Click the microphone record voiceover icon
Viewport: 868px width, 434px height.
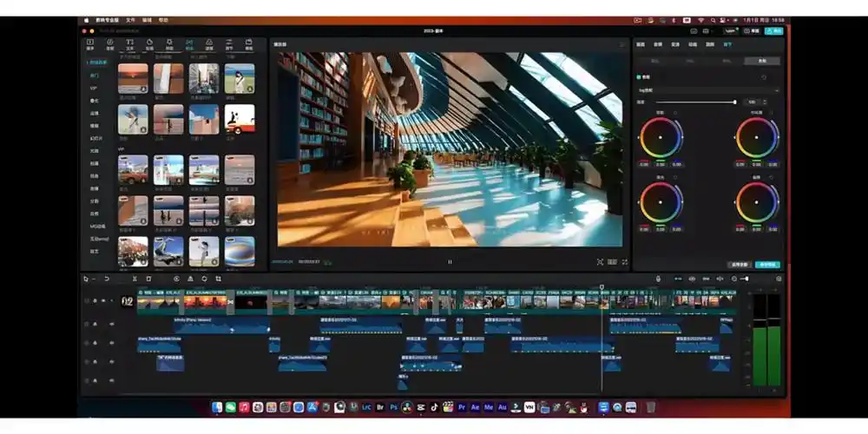[658, 279]
